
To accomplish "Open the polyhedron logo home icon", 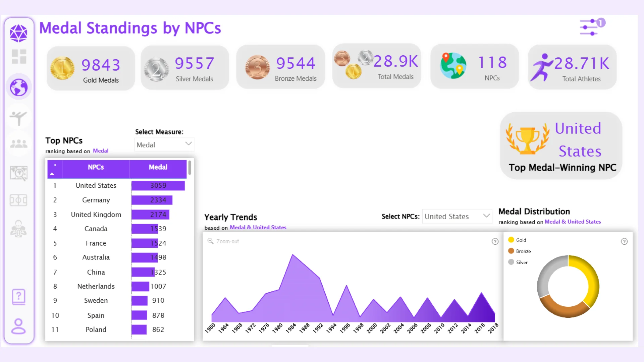I will click(18, 33).
